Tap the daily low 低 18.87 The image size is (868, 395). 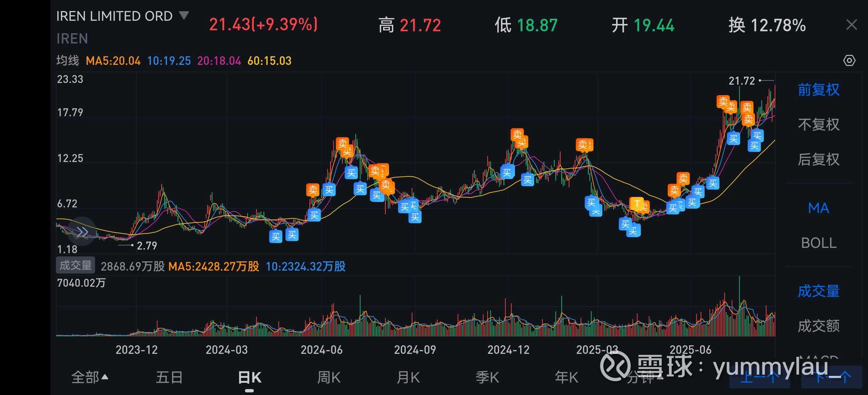point(526,25)
